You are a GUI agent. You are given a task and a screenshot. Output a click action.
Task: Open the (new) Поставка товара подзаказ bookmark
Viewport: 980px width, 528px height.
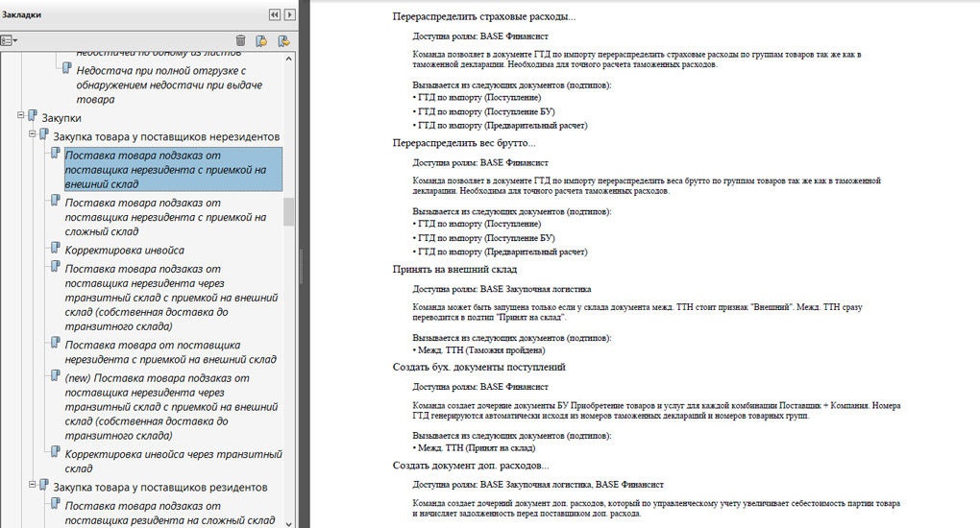171,407
